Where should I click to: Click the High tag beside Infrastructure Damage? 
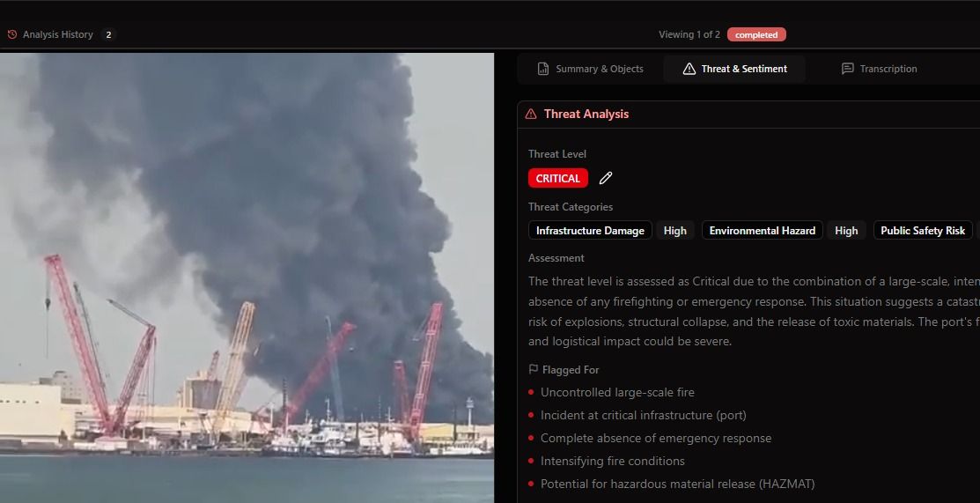coord(675,230)
